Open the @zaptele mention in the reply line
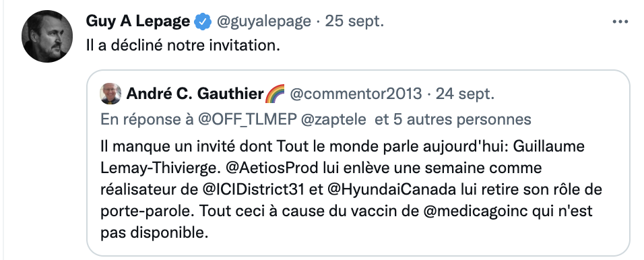The height and width of the screenshot is (260, 644). [x=333, y=119]
